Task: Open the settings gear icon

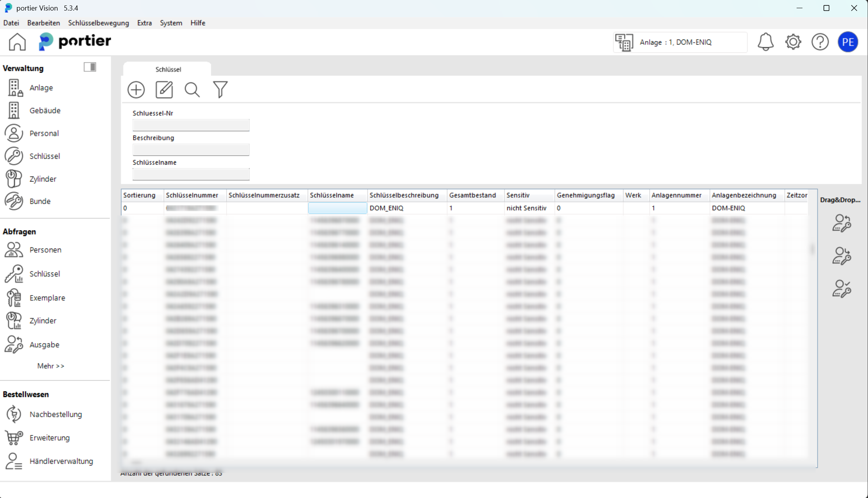Action: (x=793, y=42)
